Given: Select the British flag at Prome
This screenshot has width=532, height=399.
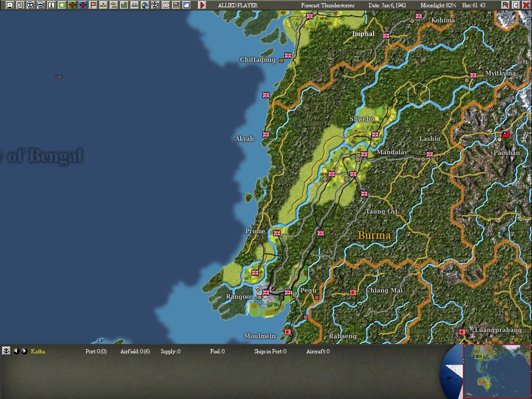Looking at the screenshot, I should click(x=277, y=233).
